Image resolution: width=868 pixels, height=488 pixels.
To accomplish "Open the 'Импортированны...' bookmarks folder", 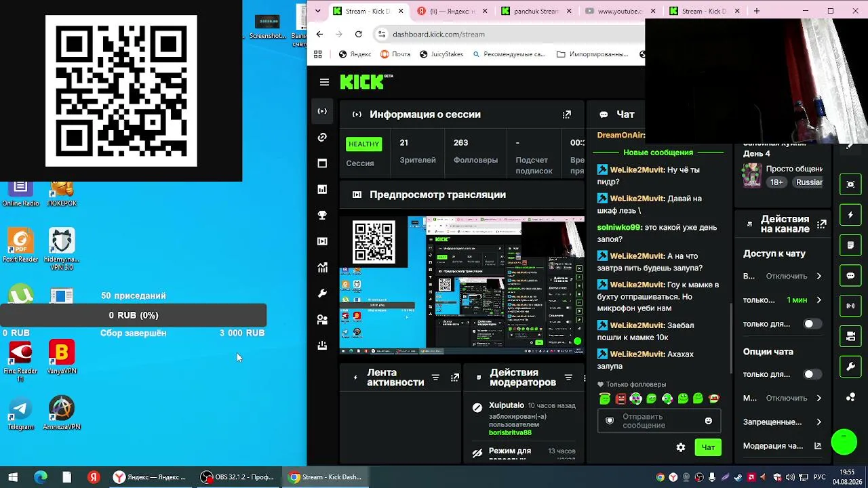I will [592, 54].
